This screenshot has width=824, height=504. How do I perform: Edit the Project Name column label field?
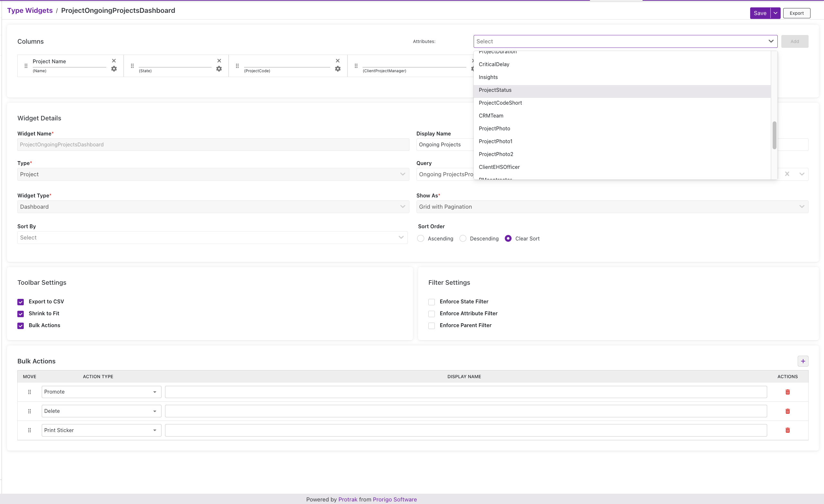point(69,62)
